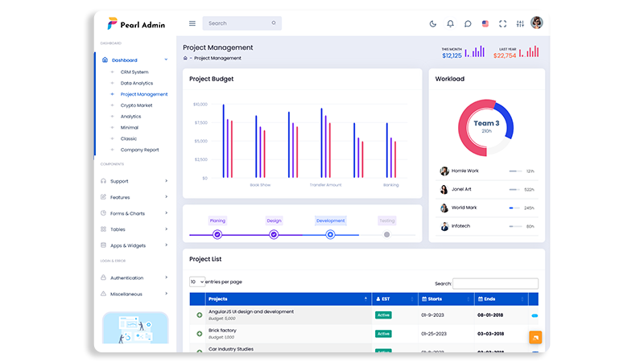Enter fullscreen mode via the expand icon
Screen dimensions: 644x362
click(x=503, y=23)
